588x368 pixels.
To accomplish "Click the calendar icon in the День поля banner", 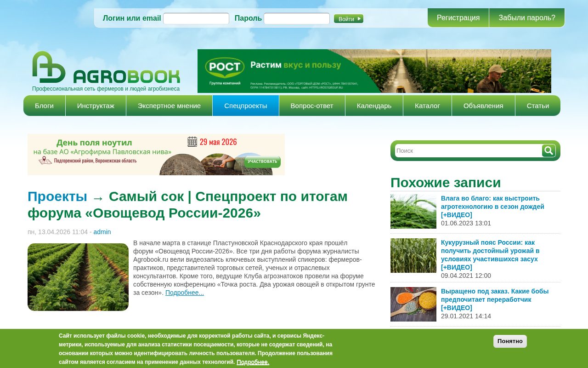I will (x=192, y=142).
